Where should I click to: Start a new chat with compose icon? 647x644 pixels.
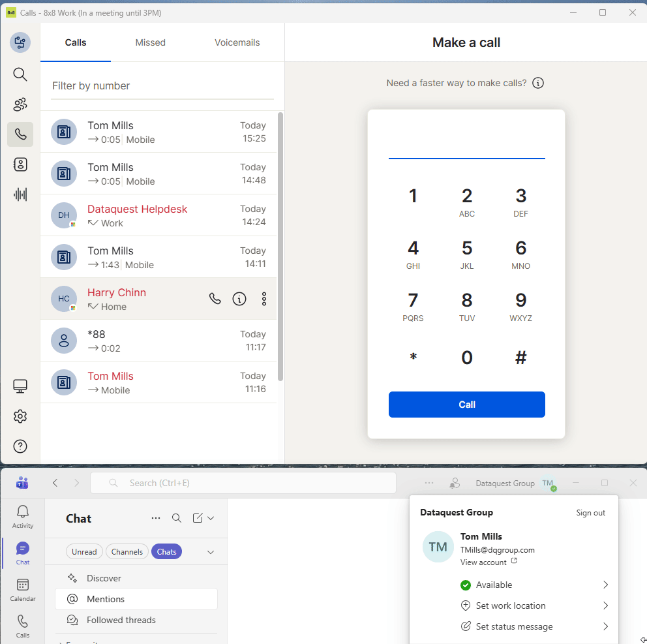coord(198,518)
